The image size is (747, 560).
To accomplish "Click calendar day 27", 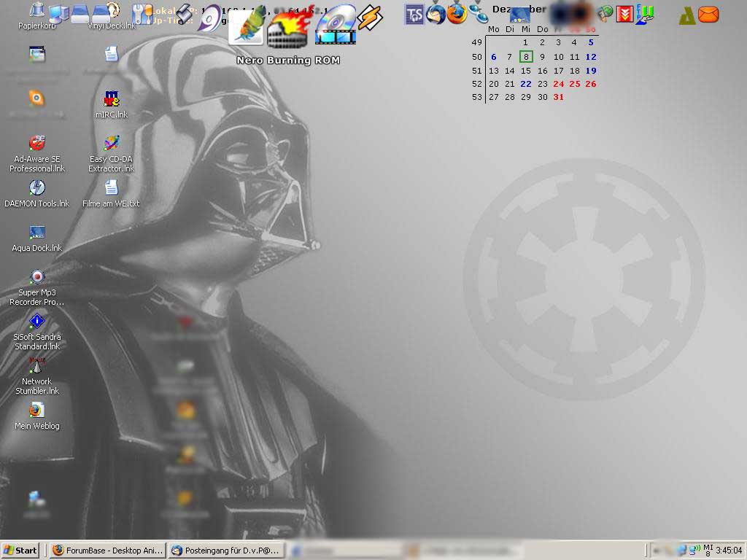I will coord(494,97).
